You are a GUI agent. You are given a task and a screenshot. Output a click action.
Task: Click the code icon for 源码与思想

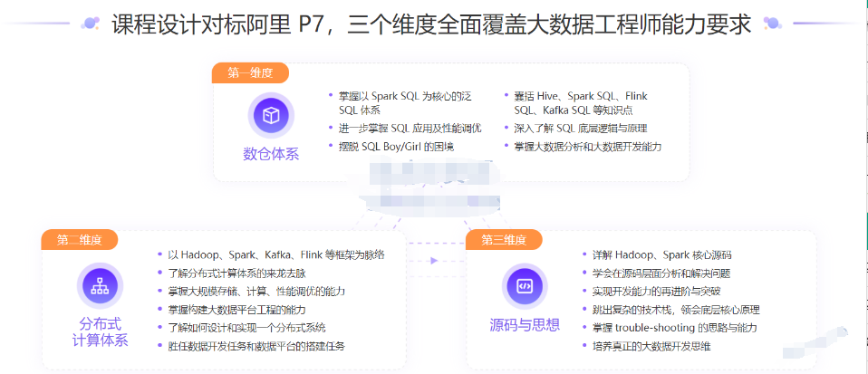pyautogui.click(x=524, y=285)
